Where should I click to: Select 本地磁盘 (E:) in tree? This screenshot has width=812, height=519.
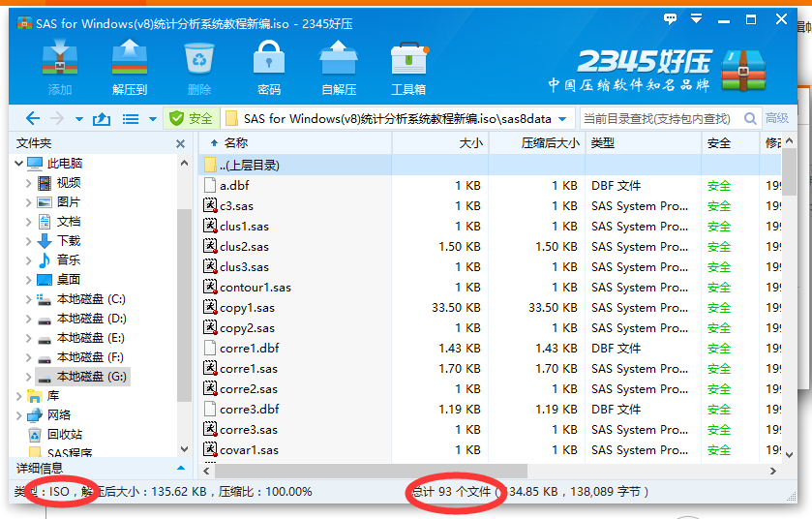[x=91, y=338]
